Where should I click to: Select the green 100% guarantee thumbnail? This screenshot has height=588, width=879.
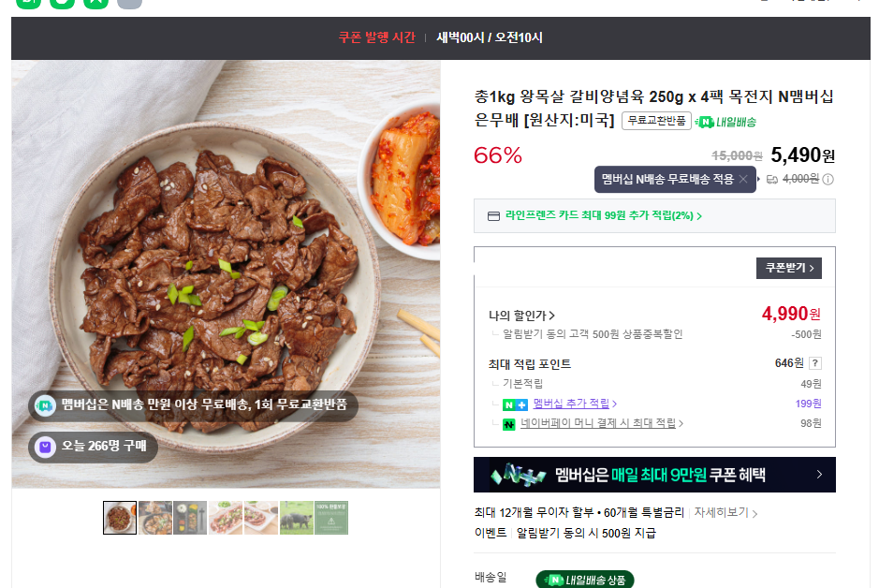(x=331, y=518)
